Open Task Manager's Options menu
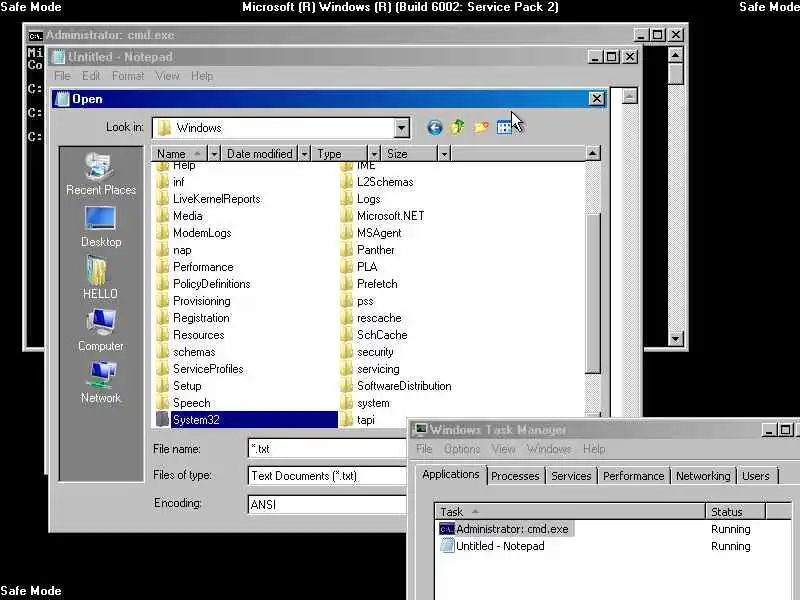The image size is (800, 600). 462,449
